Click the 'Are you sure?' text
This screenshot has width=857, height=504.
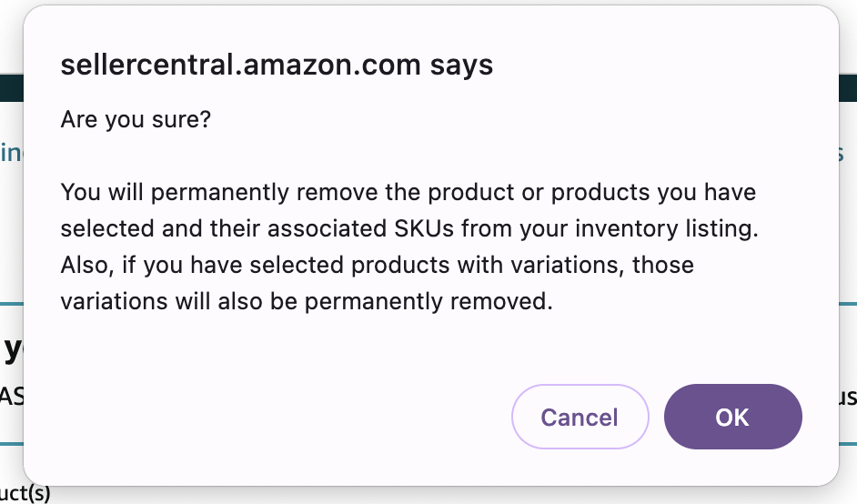click(136, 119)
